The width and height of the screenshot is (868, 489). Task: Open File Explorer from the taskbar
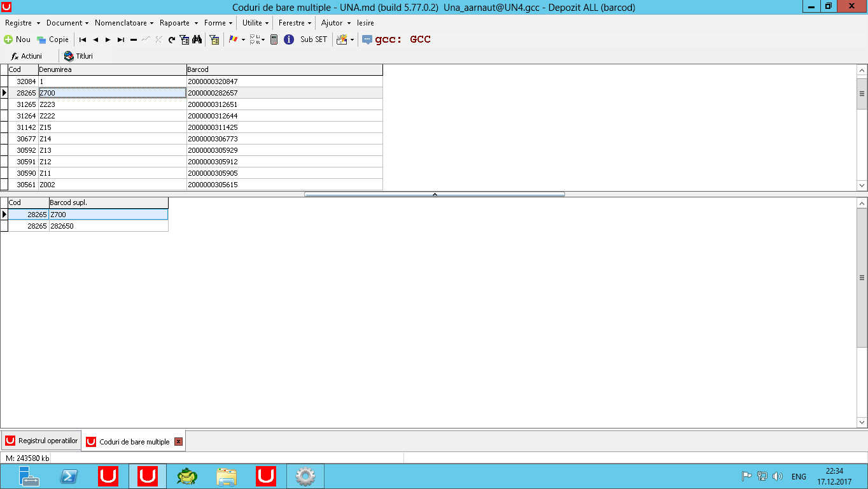[x=226, y=476]
